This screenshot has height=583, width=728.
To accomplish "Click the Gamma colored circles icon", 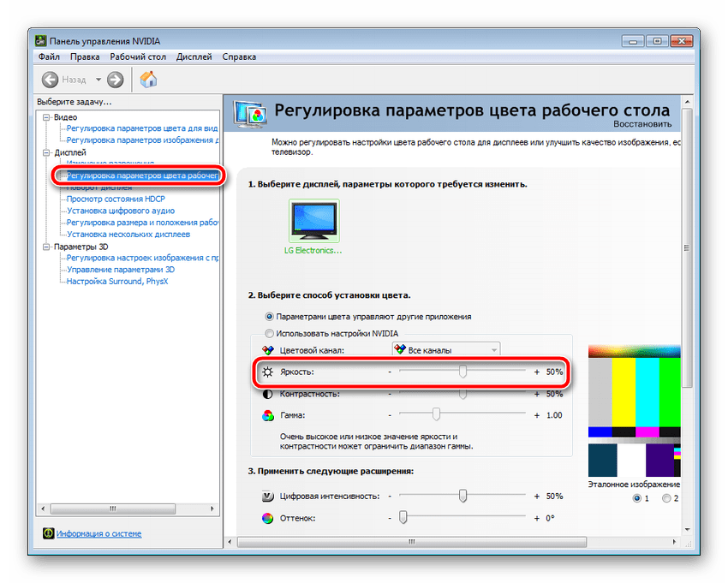I will pos(268,415).
